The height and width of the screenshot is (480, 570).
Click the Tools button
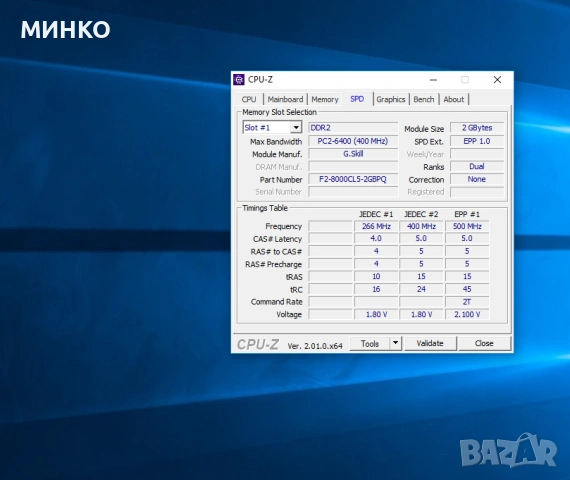[370, 343]
